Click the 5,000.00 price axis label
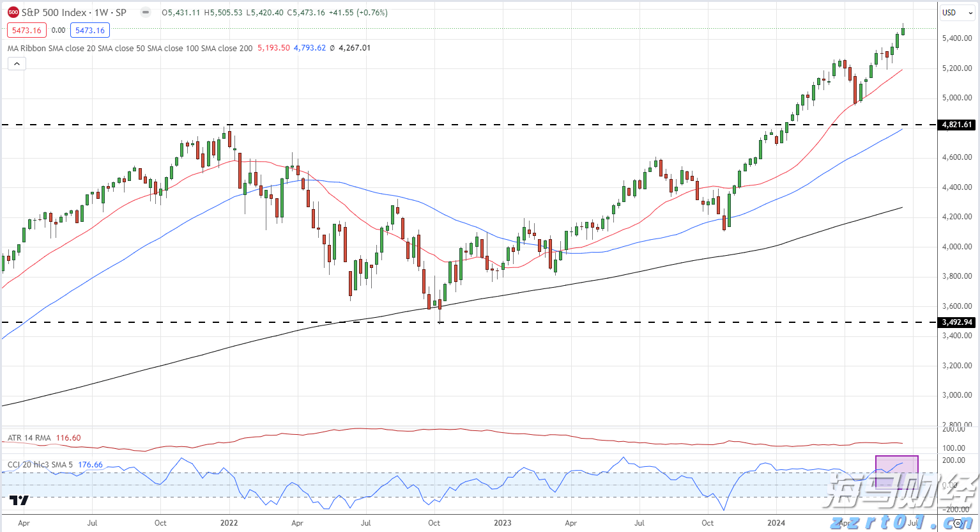The width and height of the screenshot is (980, 532). 957,98
